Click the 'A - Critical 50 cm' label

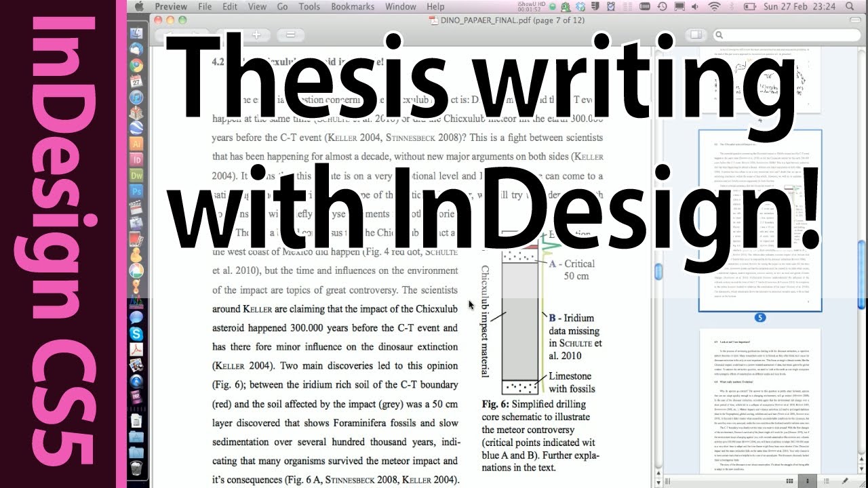tap(572, 270)
